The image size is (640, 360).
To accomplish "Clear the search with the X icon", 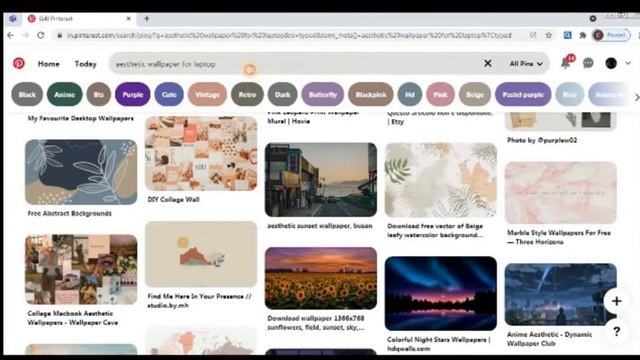I will (488, 63).
